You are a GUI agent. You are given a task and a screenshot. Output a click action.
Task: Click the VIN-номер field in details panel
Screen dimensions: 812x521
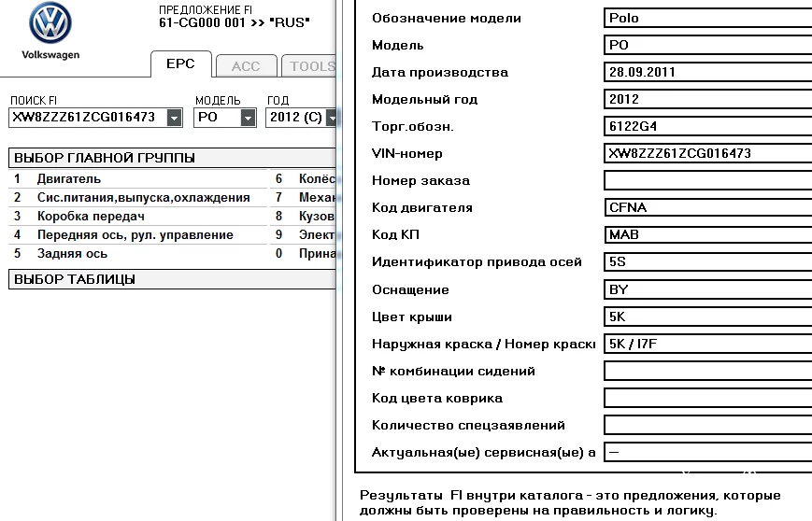coord(708,153)
